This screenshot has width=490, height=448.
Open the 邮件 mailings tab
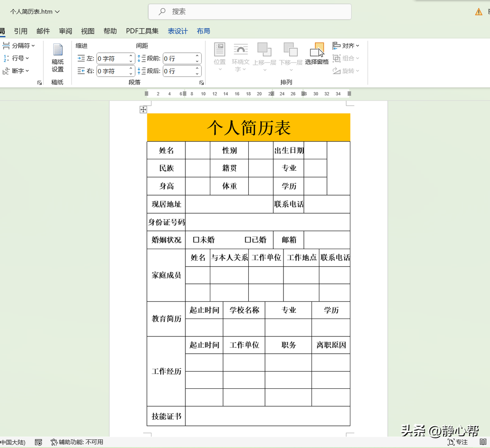43,31
